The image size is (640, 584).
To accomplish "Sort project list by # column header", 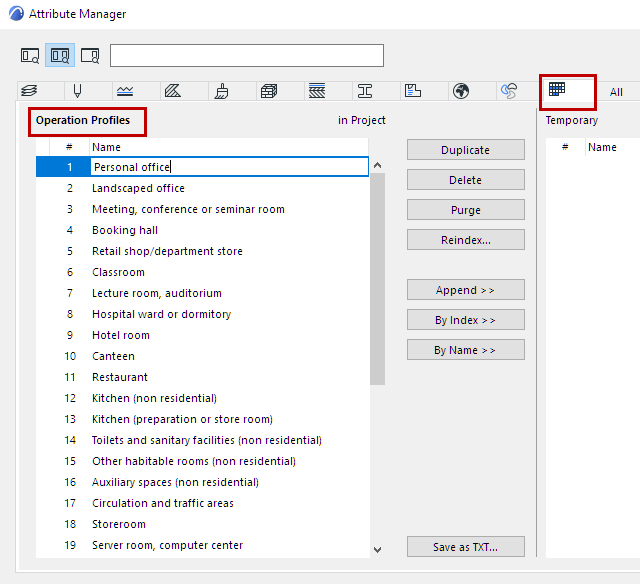I will click(x=69, y=147).
